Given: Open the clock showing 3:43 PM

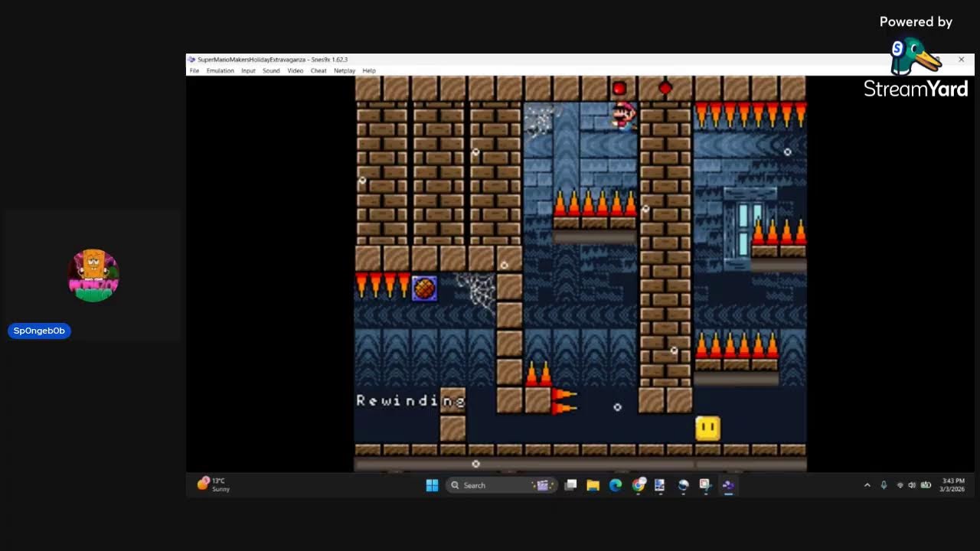Looking at the screenshot, I should click(x=953, y=485).
